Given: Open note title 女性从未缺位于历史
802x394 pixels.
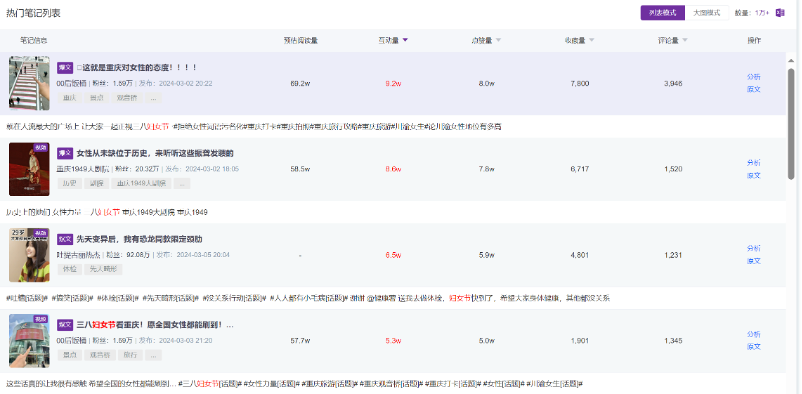Looking at the screenshot, I should (x=155, y=154).
